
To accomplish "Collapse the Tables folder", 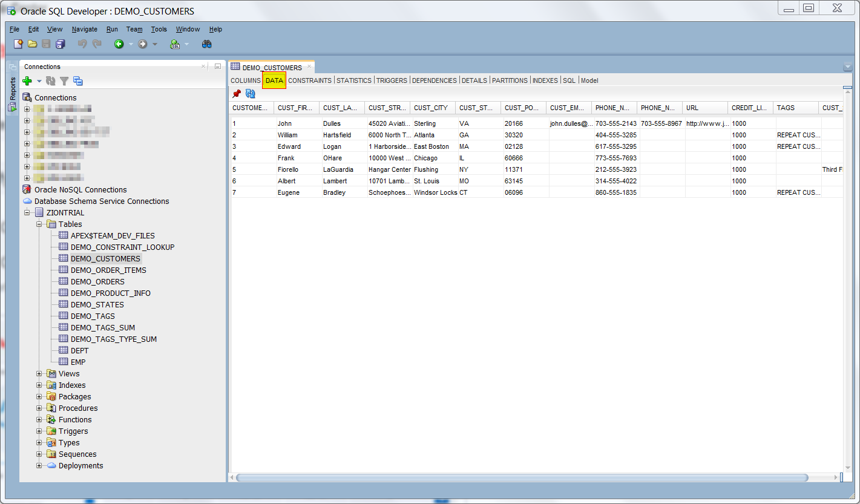I will 39,224.
